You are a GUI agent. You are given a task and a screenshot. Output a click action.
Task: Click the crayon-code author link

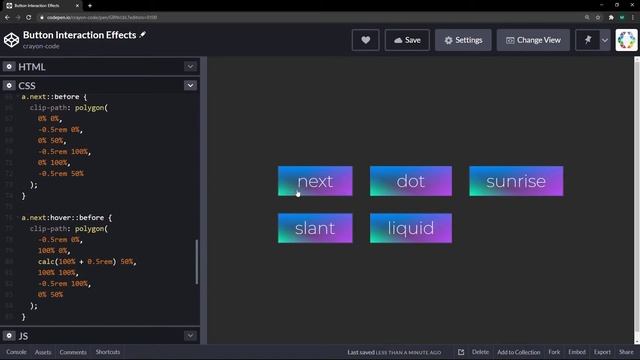[x=41, y=46]
